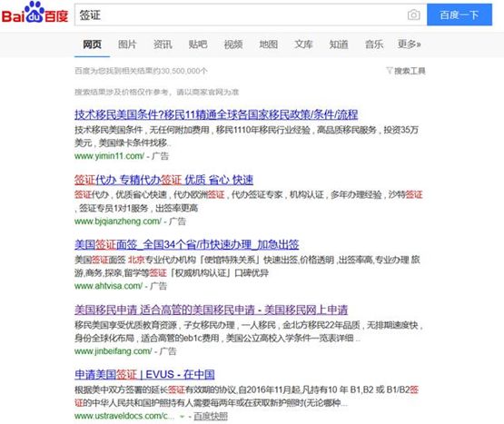Open the 技术移民美国条件 result link
Viewport: 504px width, 424px height.
(216, 114)
